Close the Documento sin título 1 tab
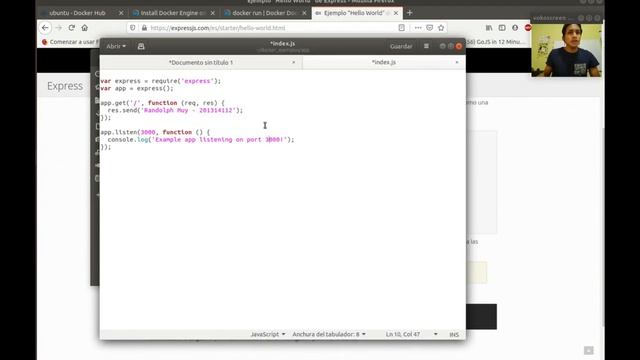This screenshot has width=640, height=360. (293, 62)
